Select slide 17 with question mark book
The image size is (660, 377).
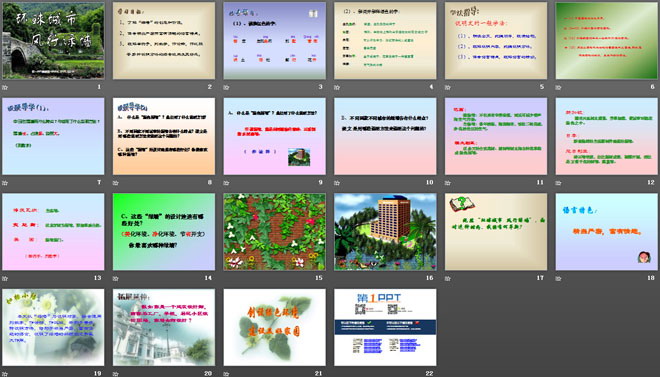pos(496,232)
